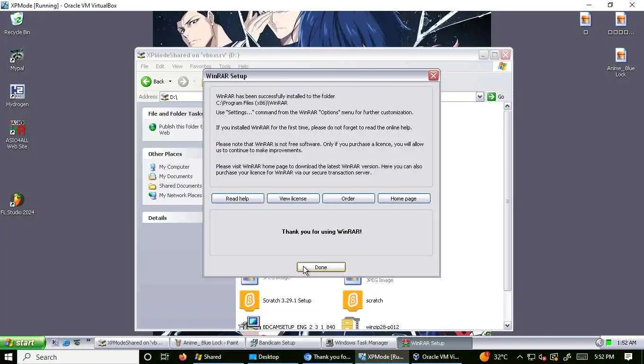Click the host network tray icon
The image size is (644, 364).
[531, 357]
